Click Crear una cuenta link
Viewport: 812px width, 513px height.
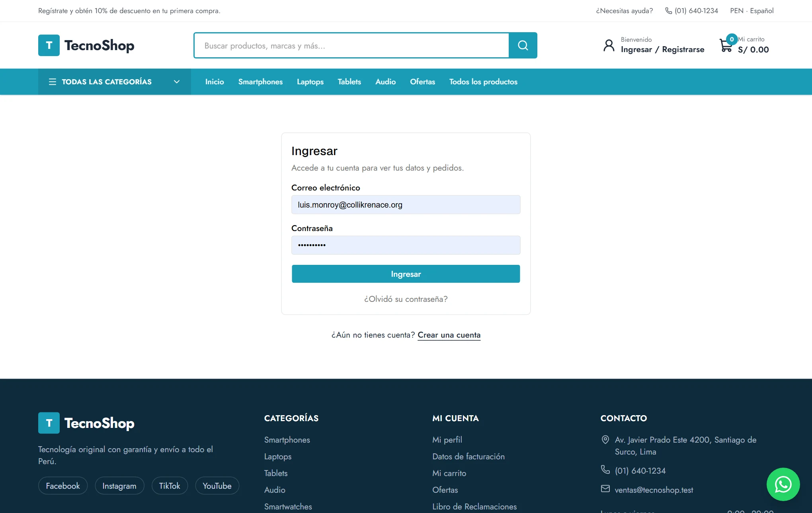[x=449, y=335]
